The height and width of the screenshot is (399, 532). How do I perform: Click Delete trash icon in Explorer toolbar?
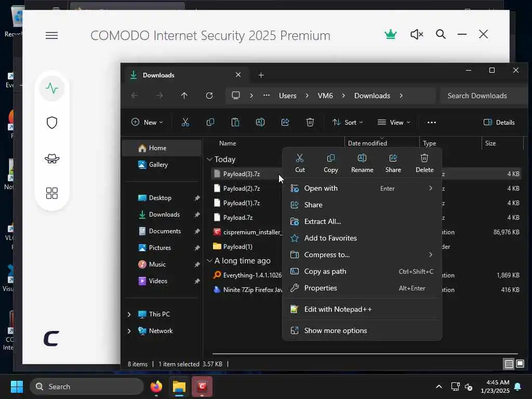310,122
